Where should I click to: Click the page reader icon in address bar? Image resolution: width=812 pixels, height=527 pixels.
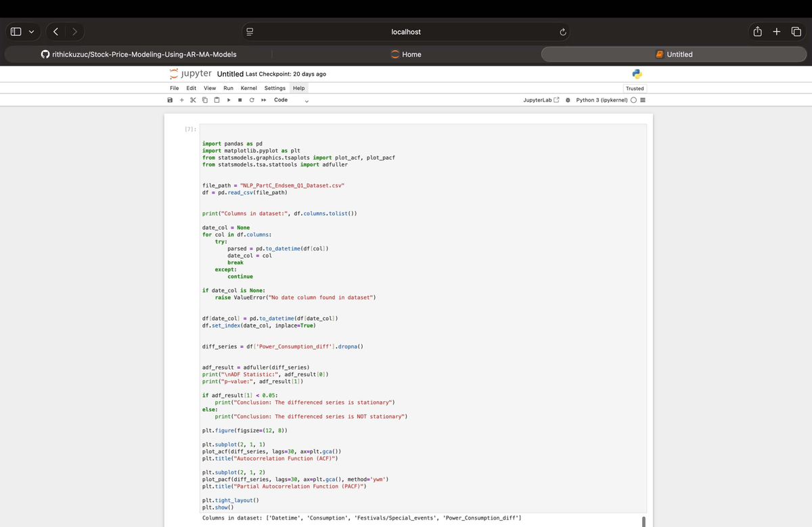coord(250,32)
